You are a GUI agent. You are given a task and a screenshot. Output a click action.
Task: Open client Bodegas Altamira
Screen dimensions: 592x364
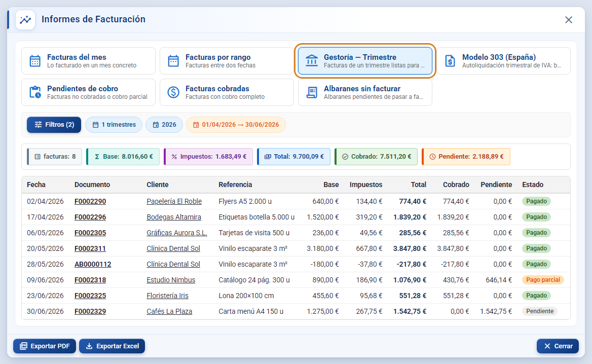pos(174,217)
